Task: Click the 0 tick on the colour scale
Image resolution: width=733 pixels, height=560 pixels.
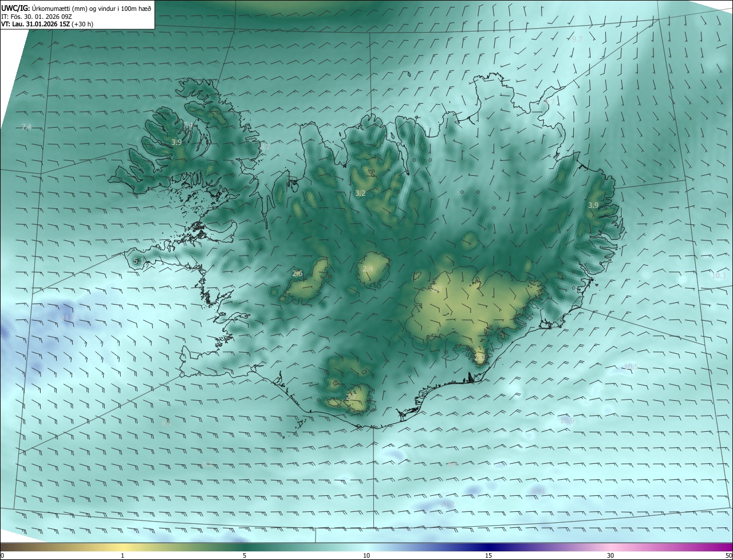Action: 2,555
